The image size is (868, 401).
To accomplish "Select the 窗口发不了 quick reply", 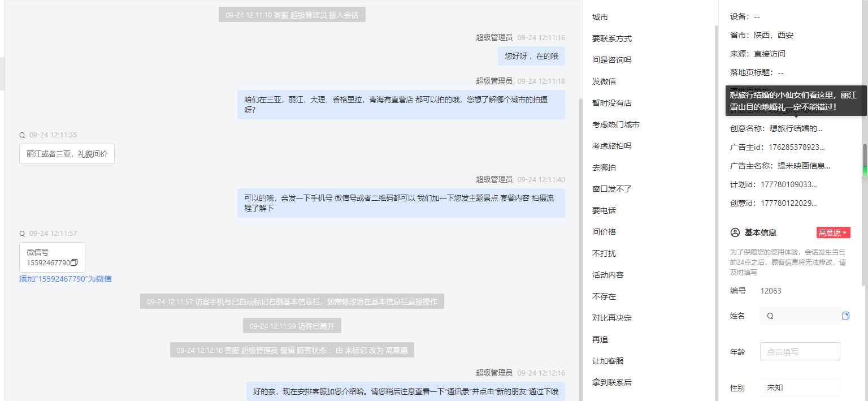I will click(x=612, y=189).
